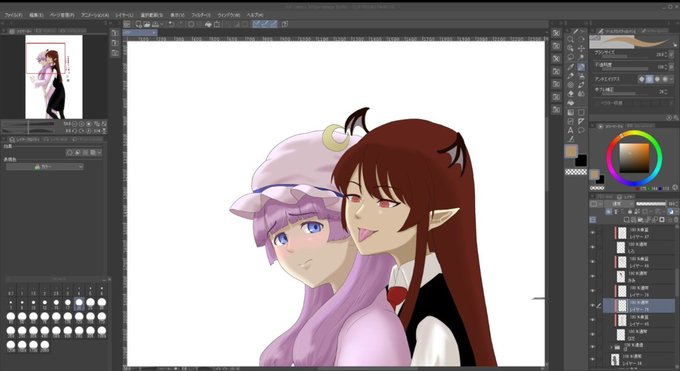Click Redo in the command bar
This screenshot has height=371, width=680.
[x=180, y=24]
